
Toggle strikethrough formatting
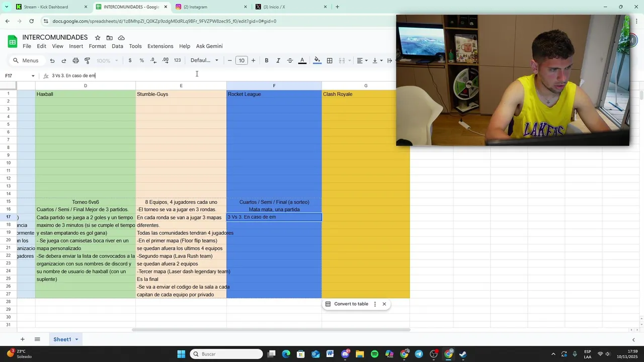click(x=290, y=60)
